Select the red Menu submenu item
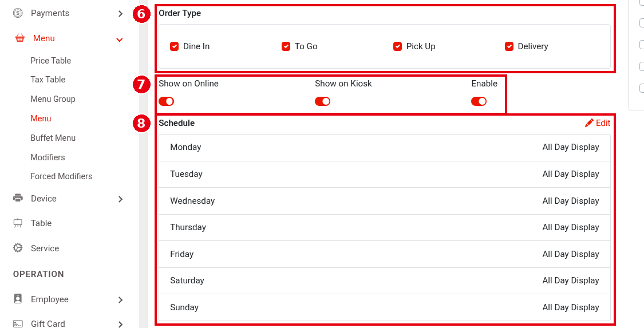The width and height of the screenshot is (644, 328). tap(41, 118)
